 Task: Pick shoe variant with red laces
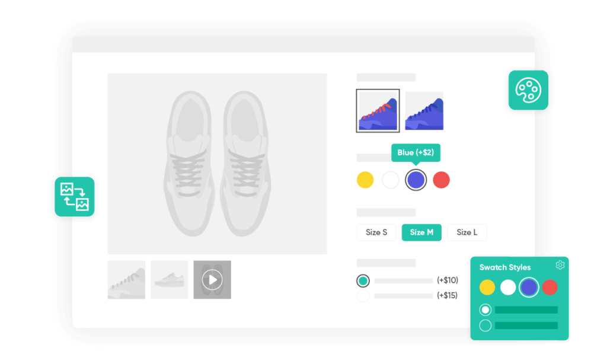(378, 111)
